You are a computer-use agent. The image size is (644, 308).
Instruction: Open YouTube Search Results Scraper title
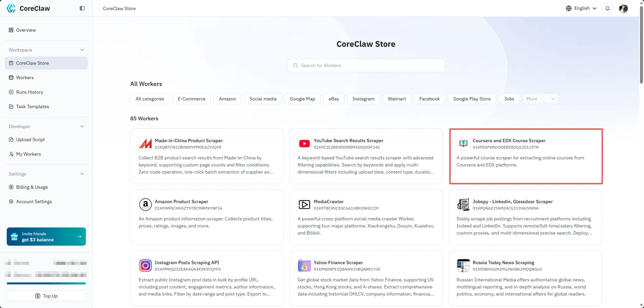pyautogui.click(x=348, y=141)
